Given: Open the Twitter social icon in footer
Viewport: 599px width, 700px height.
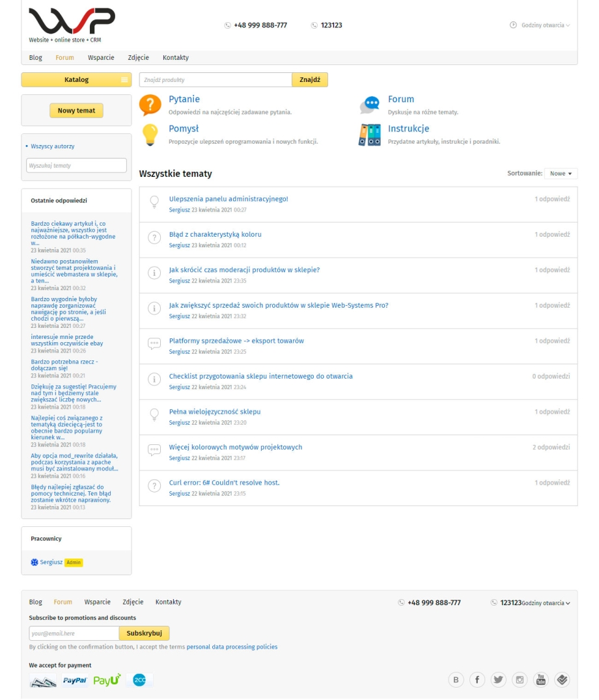Looking at the screenshot, I should click(499, 680).
